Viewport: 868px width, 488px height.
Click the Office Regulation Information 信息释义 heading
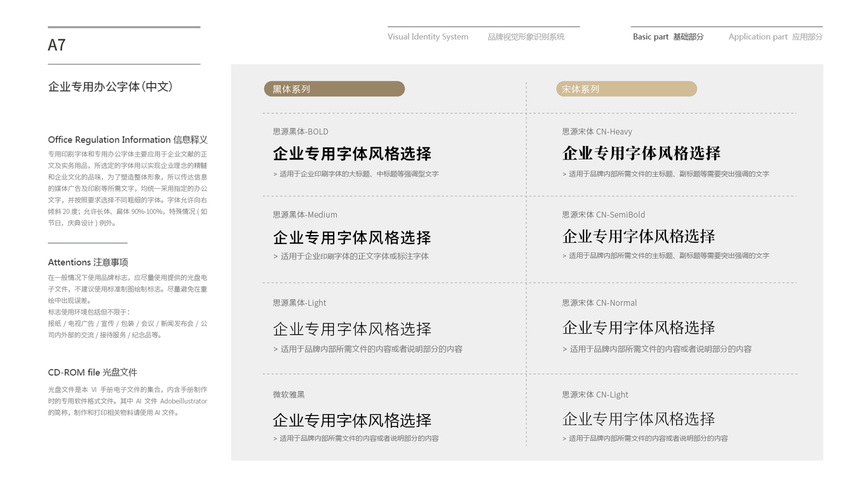click(x=128, y=140)
